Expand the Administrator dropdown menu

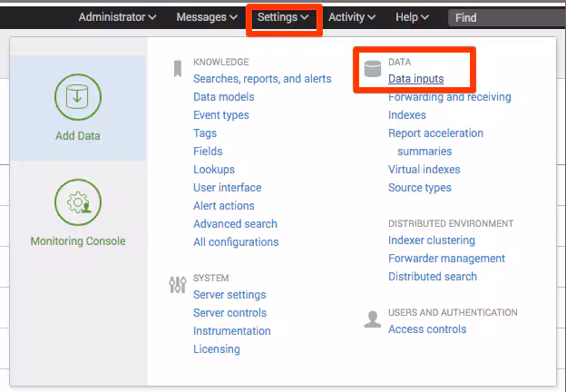pyautogui.click(x=117, y=17)
